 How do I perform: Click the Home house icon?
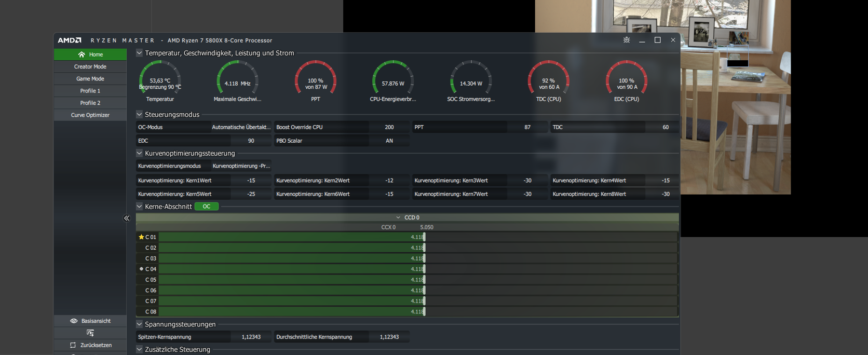[82, 54]
